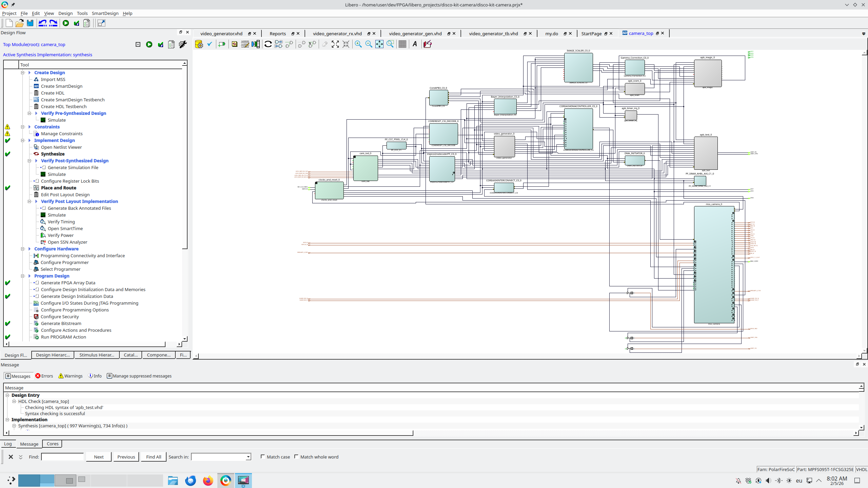The height and width of the screenshot is (488, 868).
Task: Collapse Verify Post Layout Implementation tree node
Action: tap(29, 201)
